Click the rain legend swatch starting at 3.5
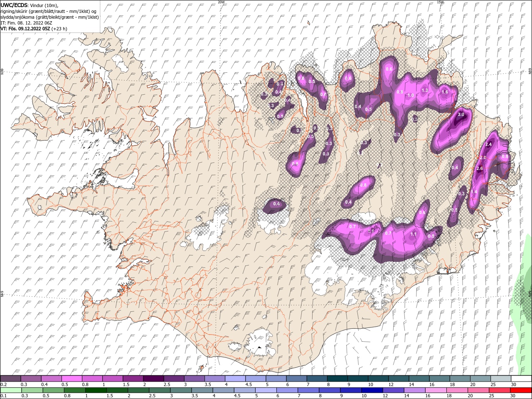Screen dimensions: 532x399 pos(202,390)
